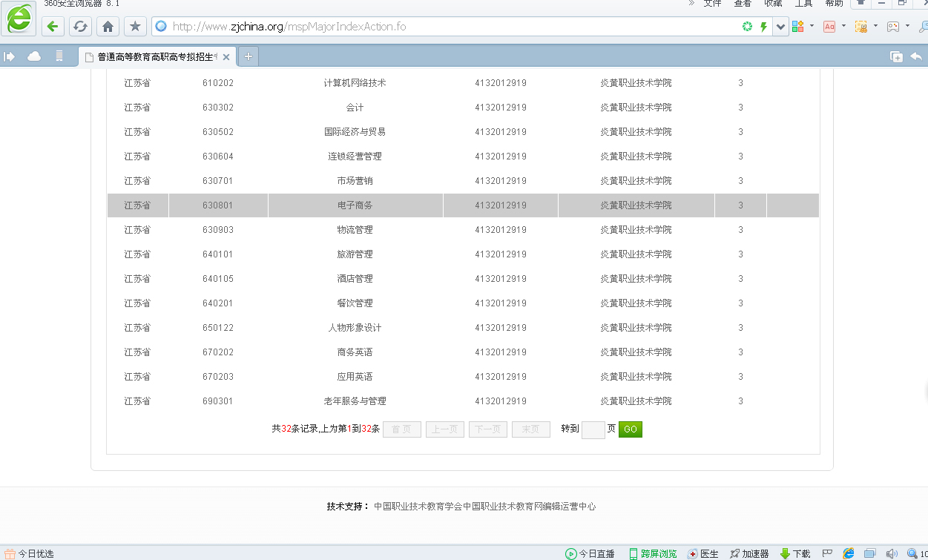Open the 工具 menu
The image size is (928, 560).
click(803, 4)
